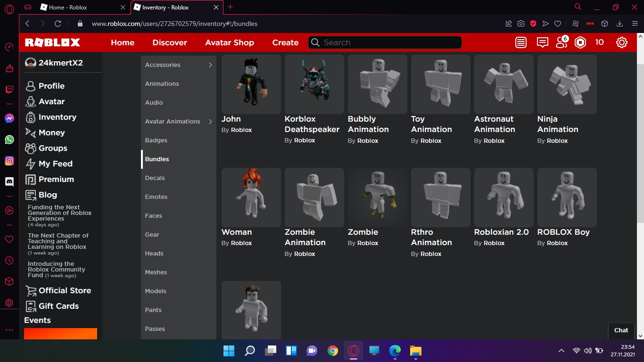Open the Zombie bundle thumbnail

click(378, 197)
